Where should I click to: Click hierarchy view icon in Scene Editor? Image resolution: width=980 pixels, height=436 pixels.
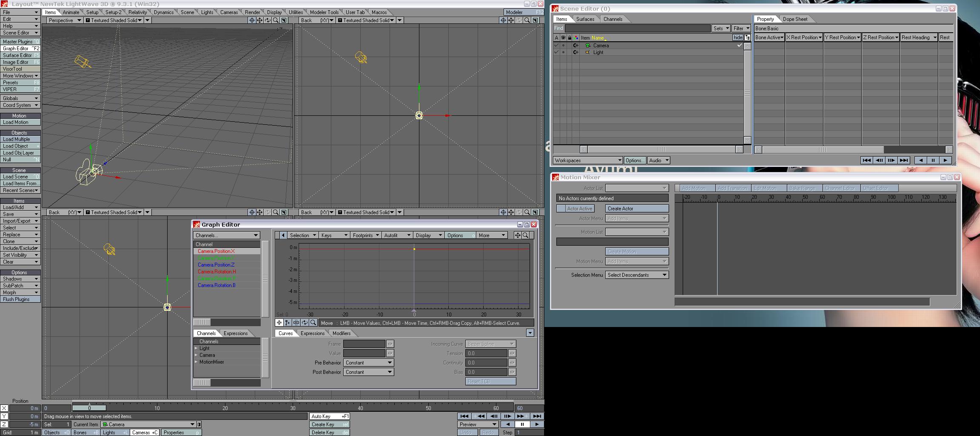tap(747, 37)
